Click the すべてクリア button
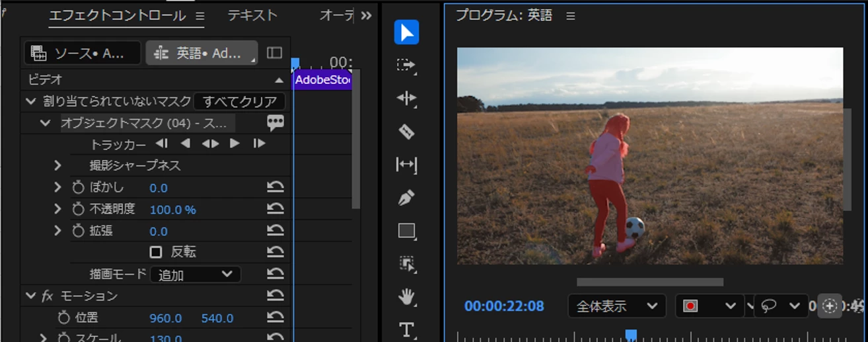This screenshot has height=342, width=868. pos(240,101)
